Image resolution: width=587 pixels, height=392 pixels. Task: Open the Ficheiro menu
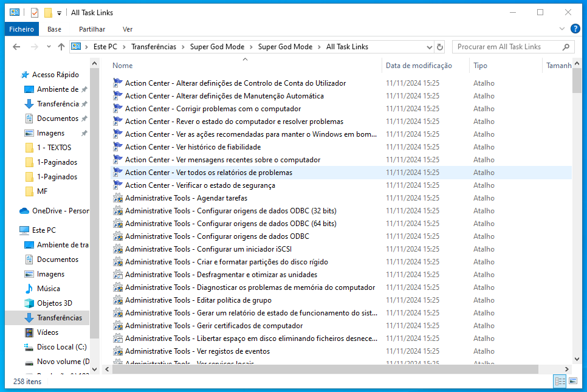(x=21, y=29)
